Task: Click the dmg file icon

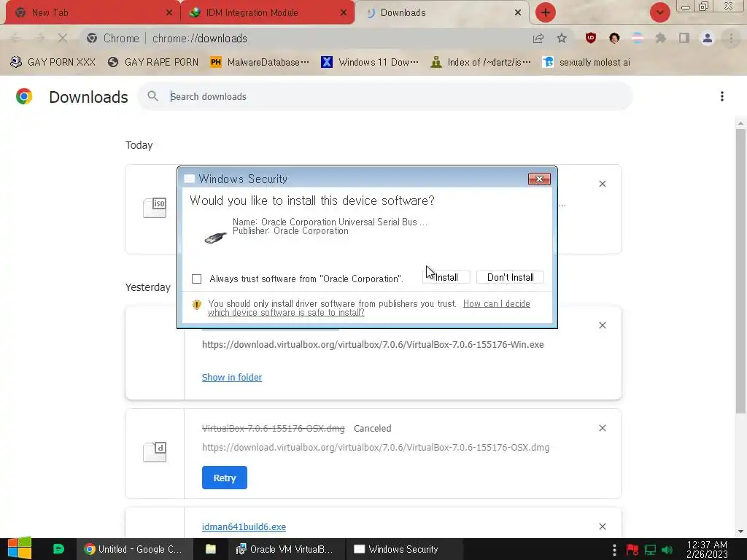Action: [155, 452]
